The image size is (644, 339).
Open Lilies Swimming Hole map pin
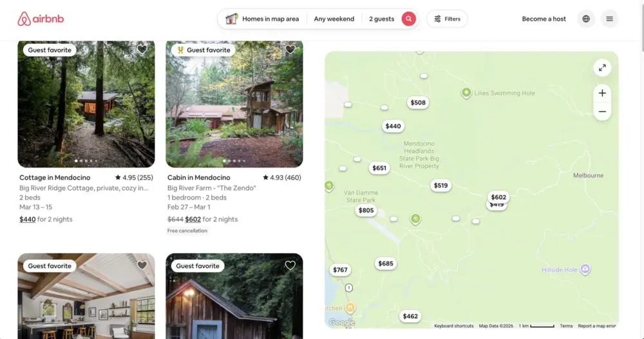tap(466, 93)
